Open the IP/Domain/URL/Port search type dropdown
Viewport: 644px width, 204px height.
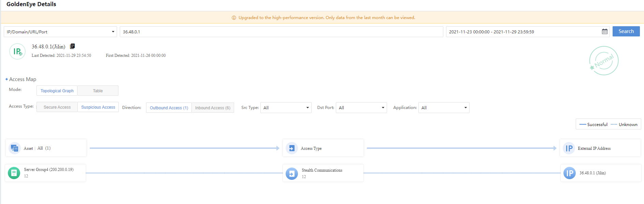tap(60, 32)
